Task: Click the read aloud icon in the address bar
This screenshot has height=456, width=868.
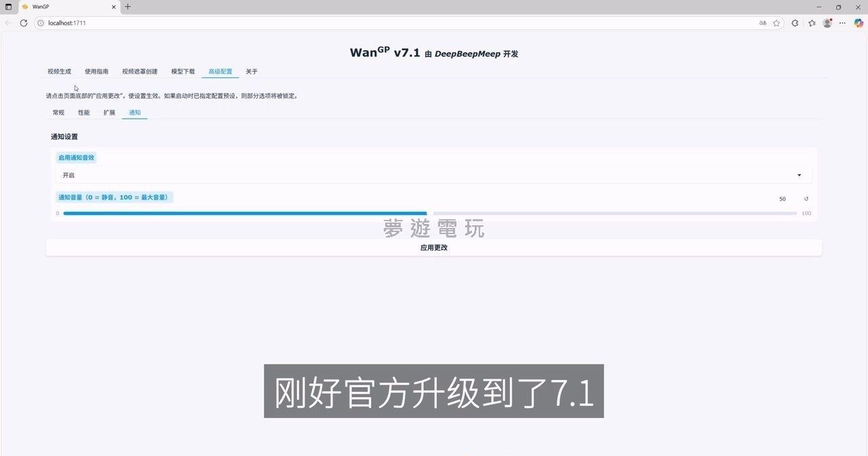Action: pos(763,23)
